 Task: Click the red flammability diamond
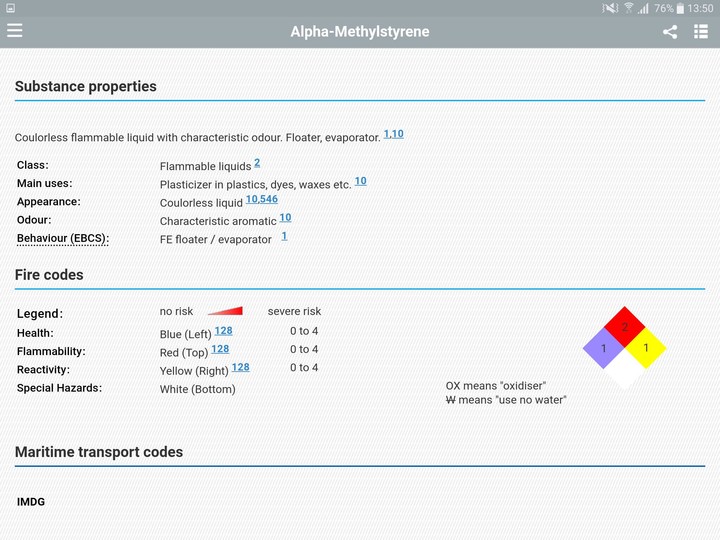coord(625,327)
